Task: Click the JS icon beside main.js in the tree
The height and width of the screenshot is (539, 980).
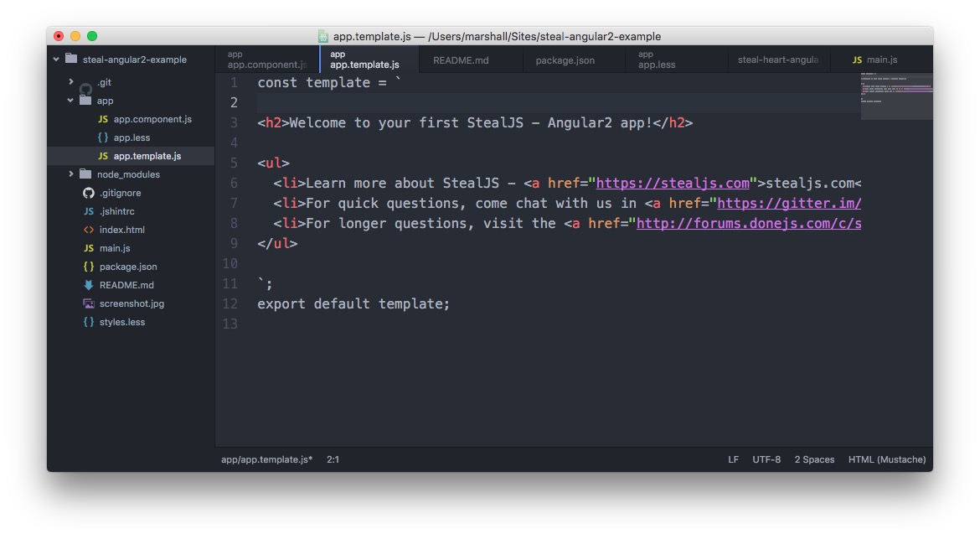Action: click(x=89, y=248)
